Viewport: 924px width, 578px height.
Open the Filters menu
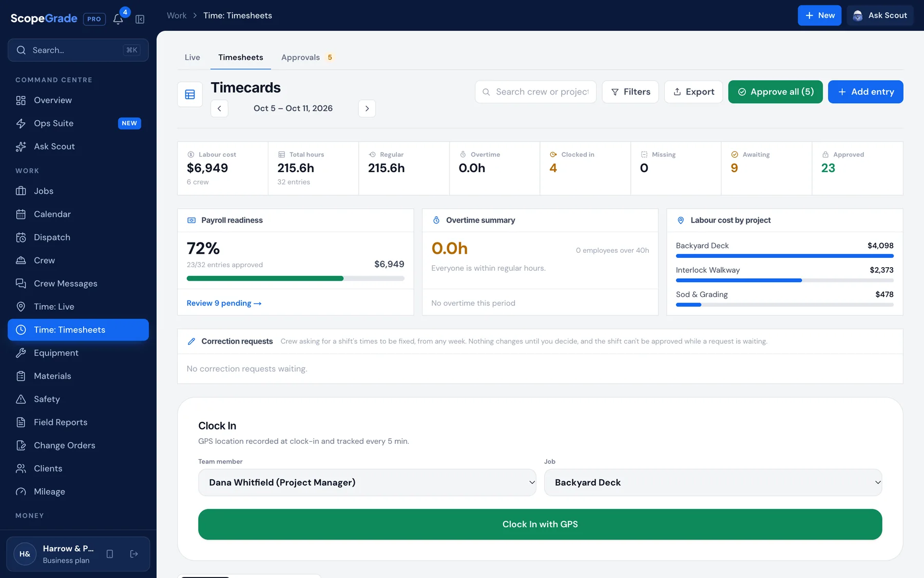point(630,92)
